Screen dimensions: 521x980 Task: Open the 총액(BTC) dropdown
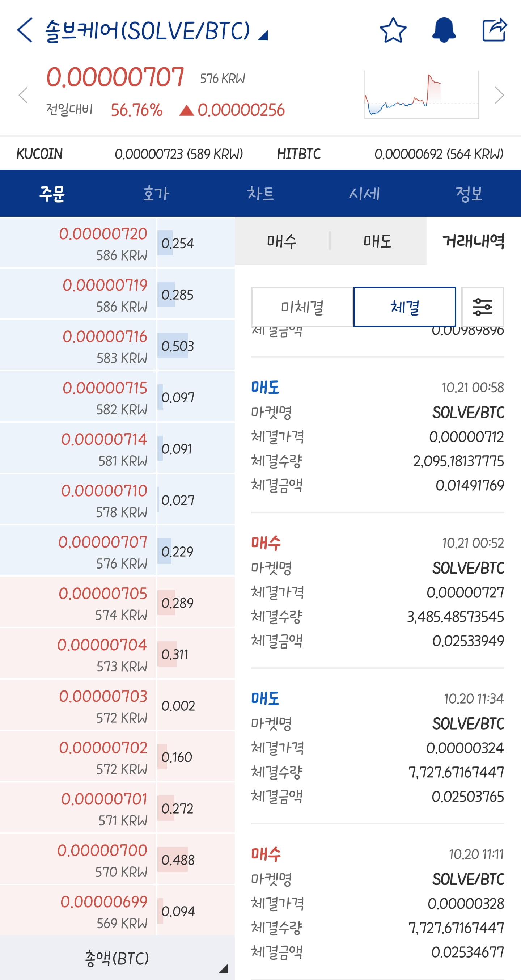117,958
